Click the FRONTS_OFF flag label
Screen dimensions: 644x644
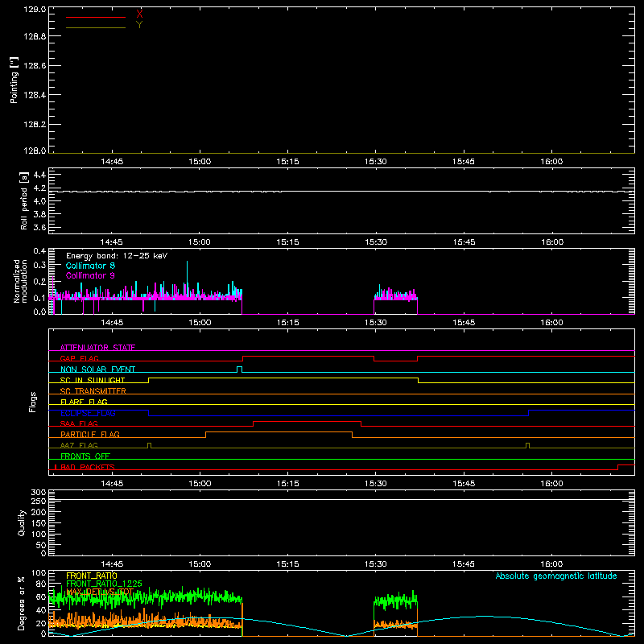point(85,456)
